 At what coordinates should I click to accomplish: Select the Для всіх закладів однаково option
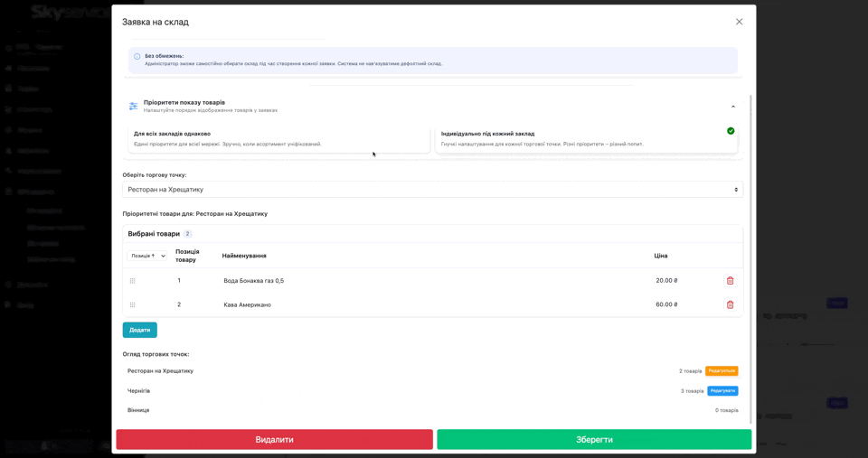pyautogui.click(x=279, y=138)
